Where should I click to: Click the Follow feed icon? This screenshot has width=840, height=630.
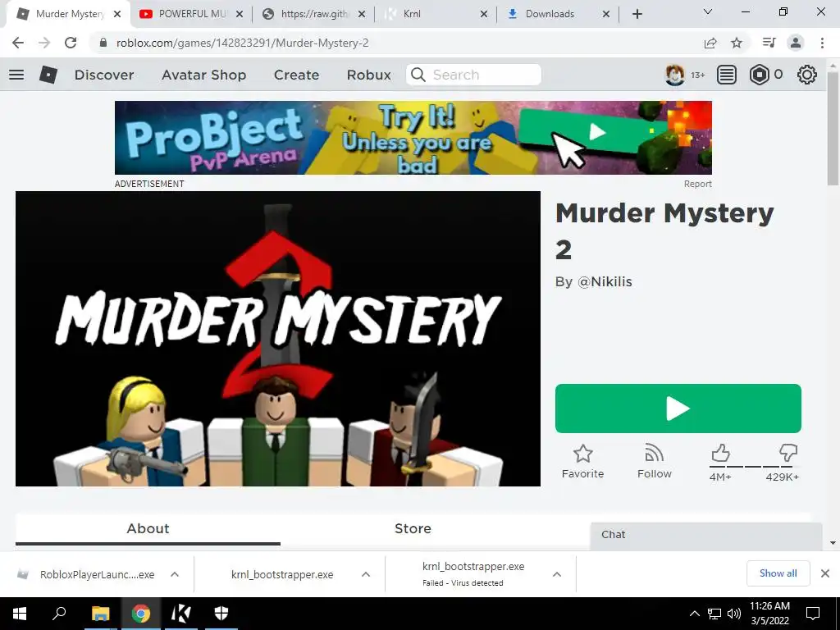pos(654,453)
